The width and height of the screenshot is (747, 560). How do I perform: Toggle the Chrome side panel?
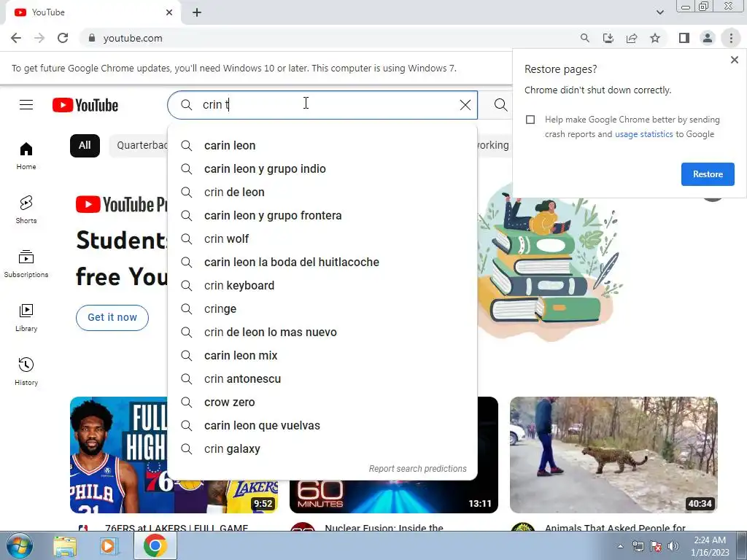pyautogui.click(x=684, y=38)
